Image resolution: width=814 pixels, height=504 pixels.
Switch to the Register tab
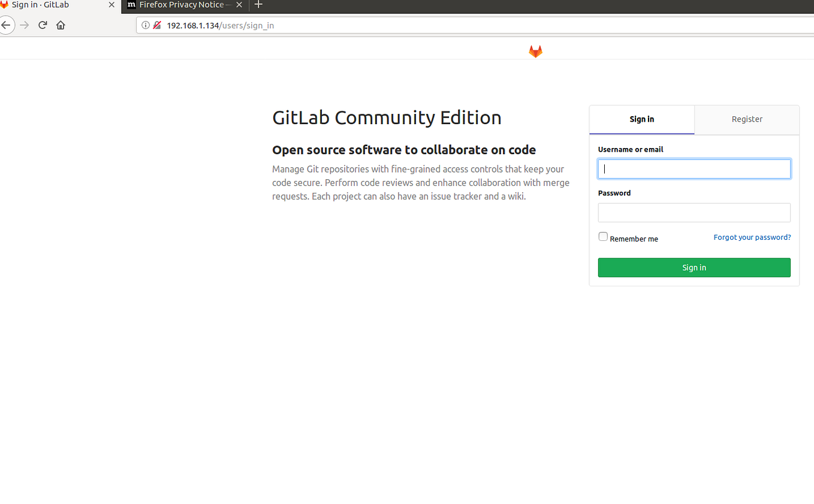[746, 119]
